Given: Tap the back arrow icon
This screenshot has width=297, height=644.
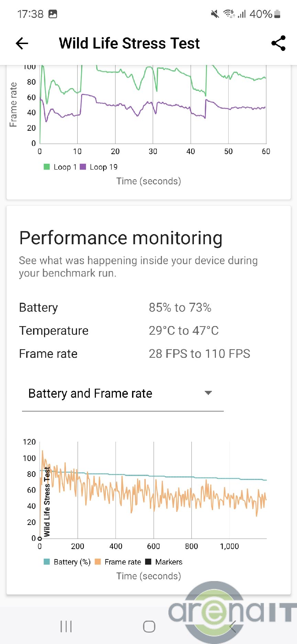Looking at the screenshot, I should (22, 43).
